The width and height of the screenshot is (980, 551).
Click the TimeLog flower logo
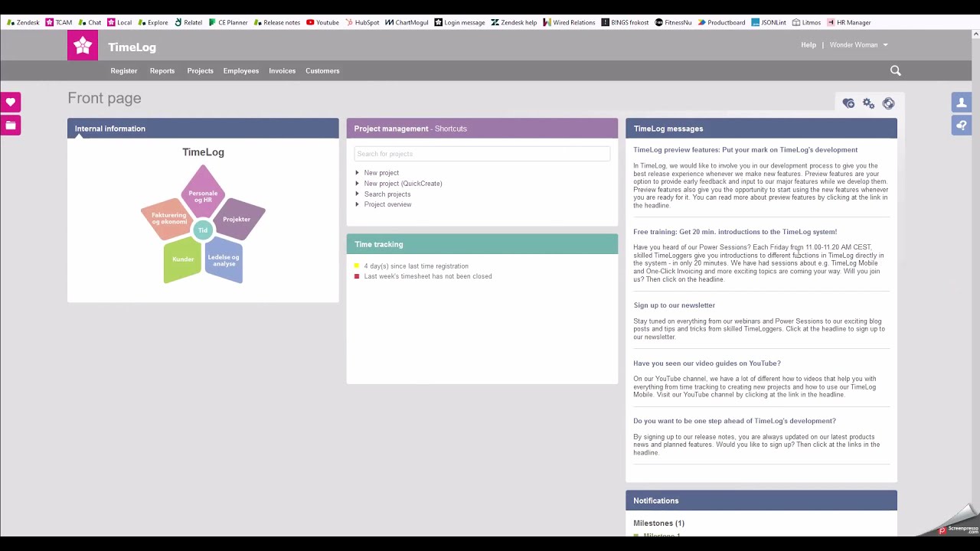tap(83, 46)
